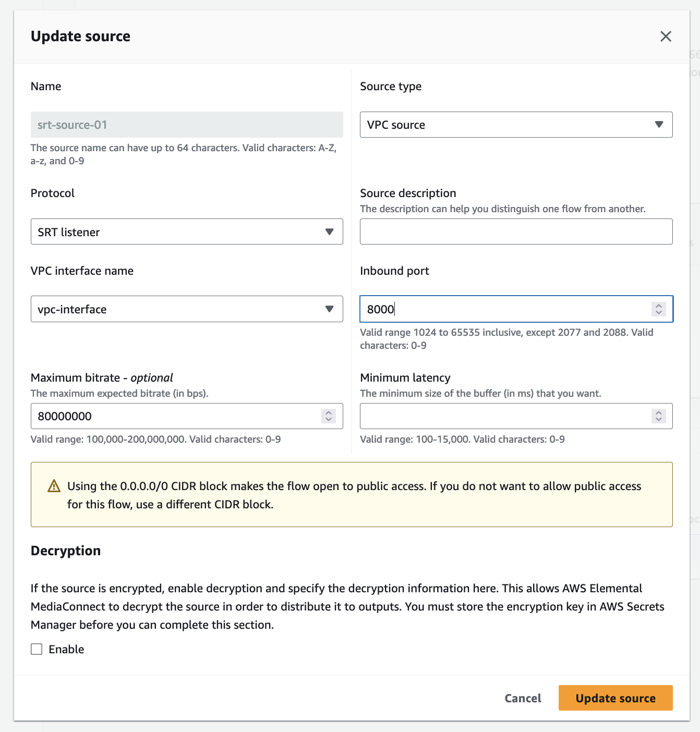Click the Cancel button
The image size is (700, 732).
tap(523, 698)
